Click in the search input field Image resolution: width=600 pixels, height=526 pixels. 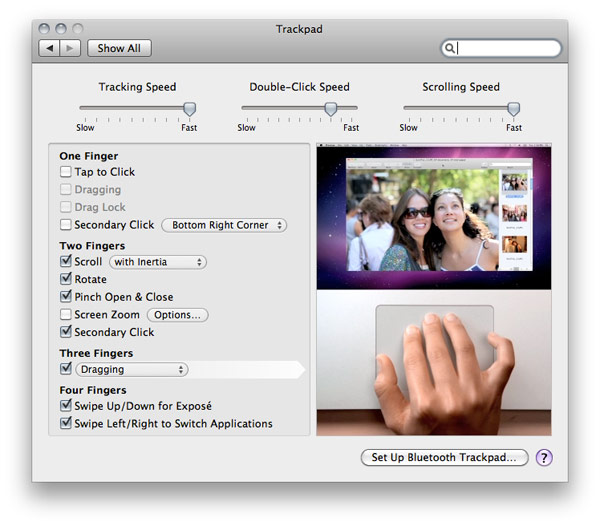pyautogui.click(x=508, y=48)
